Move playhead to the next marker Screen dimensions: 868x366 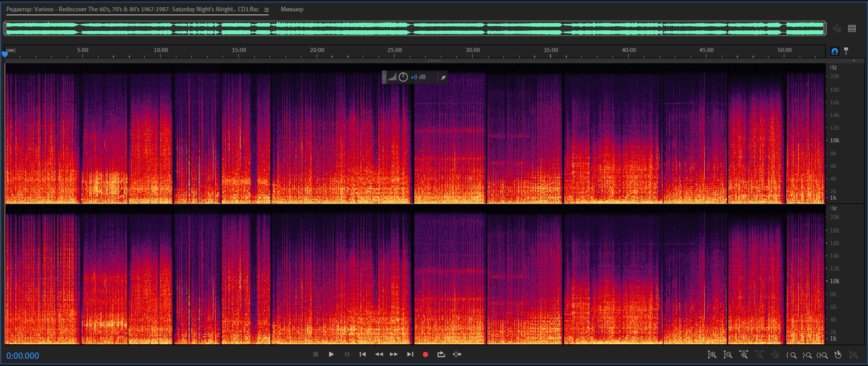click(x=410, y=355)
